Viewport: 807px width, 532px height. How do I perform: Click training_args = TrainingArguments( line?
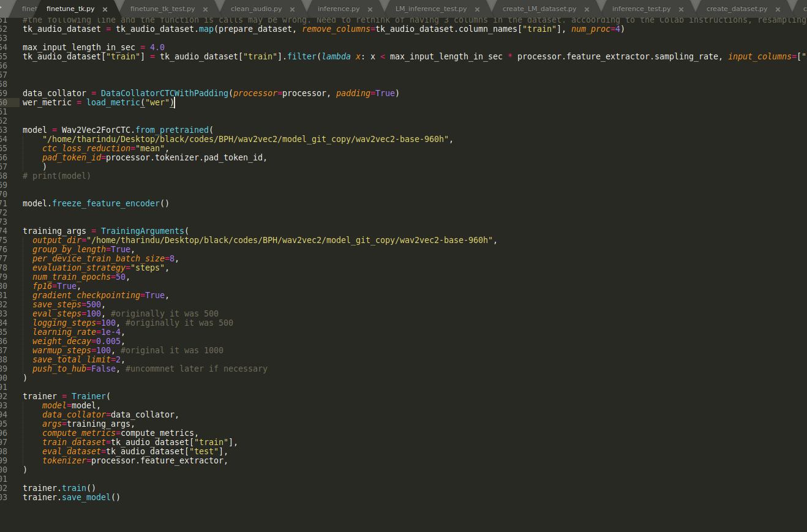tap(106, 231)
